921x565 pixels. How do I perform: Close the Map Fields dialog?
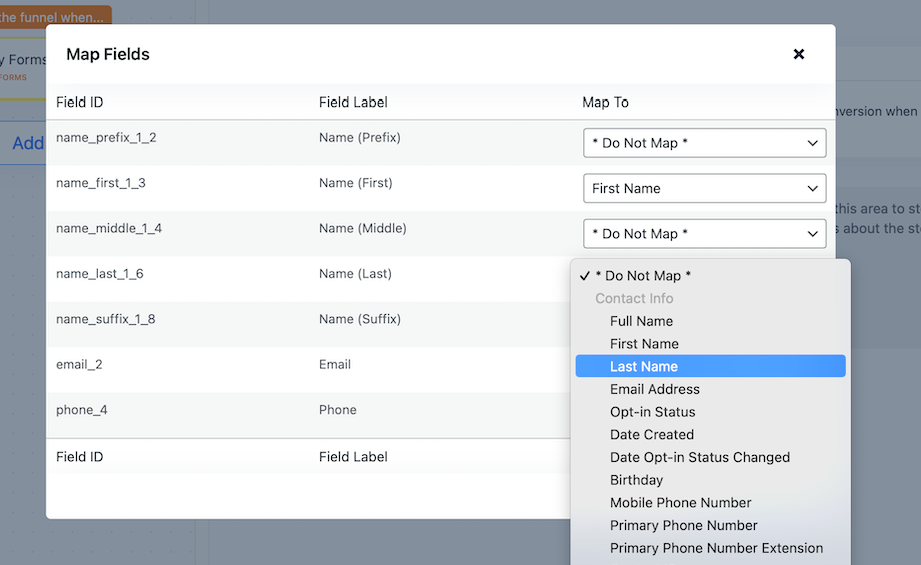click(798, 54)
